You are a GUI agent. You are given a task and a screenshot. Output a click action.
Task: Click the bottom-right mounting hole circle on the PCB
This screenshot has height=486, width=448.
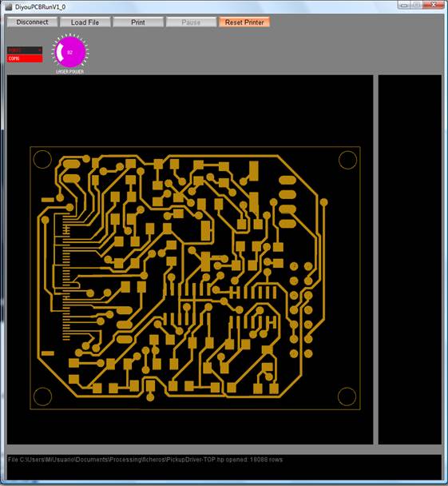pyautogui.click(x=347, y=396)
